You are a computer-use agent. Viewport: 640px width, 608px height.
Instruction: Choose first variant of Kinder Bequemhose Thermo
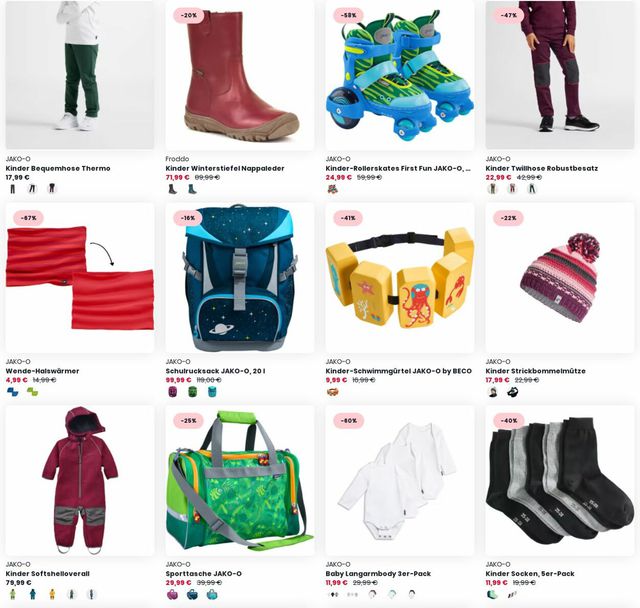click(x=13, y=189)
